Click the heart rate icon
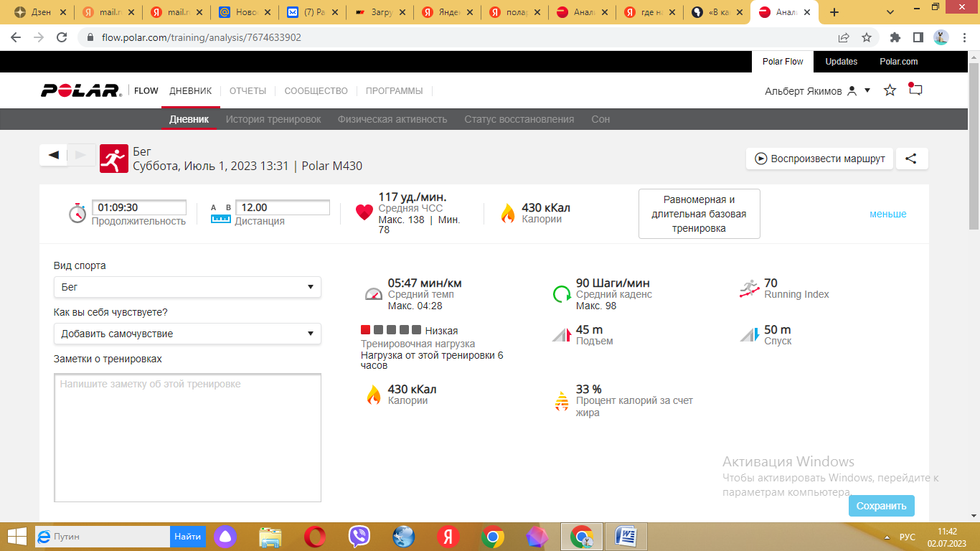Viewport: 980px width, 551px height. (x=364, y=212)
